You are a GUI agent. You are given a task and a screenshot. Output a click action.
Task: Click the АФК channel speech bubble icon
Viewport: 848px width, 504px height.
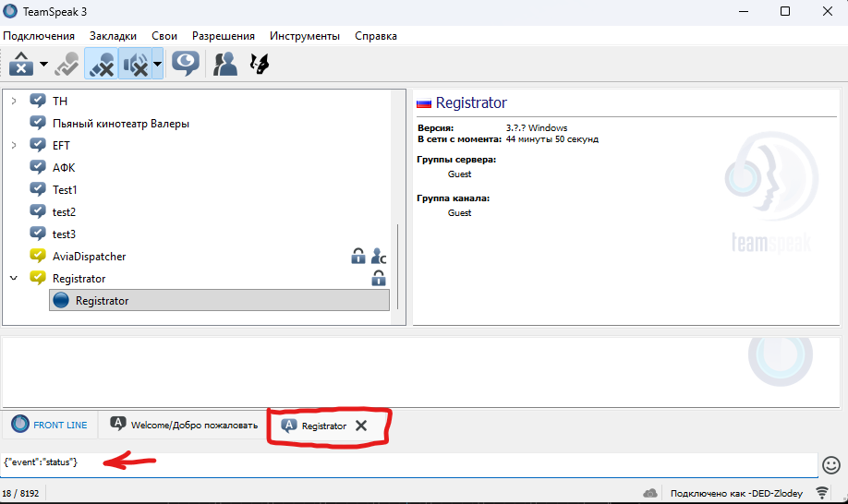(38, 167)
